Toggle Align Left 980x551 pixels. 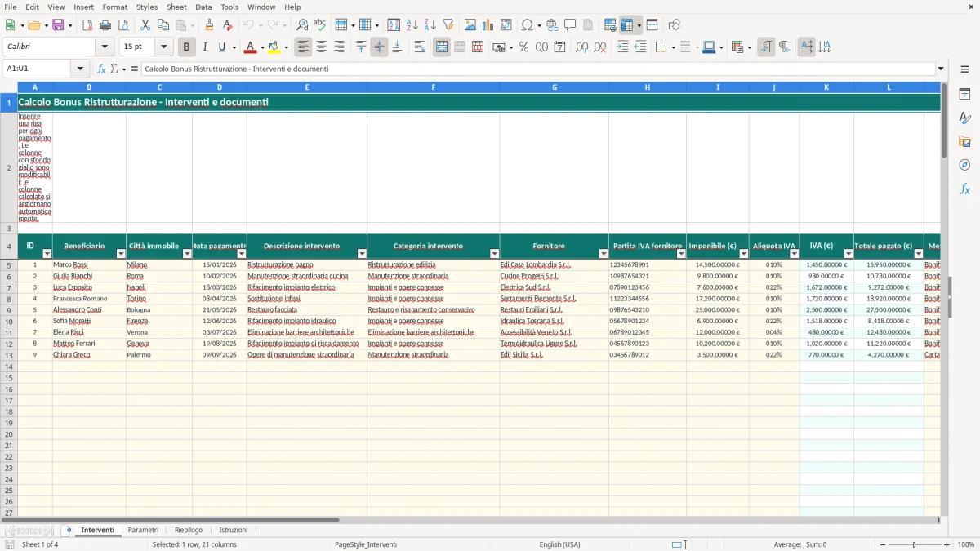click(x=303, y=47)
